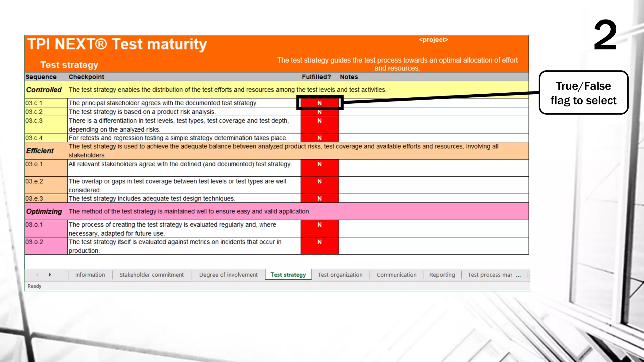The height and width of the screenshot is (362, 644).
Task: Open Fulfilled dropdown for checkpoint 03.c.4
Action: tap(319, 138)
